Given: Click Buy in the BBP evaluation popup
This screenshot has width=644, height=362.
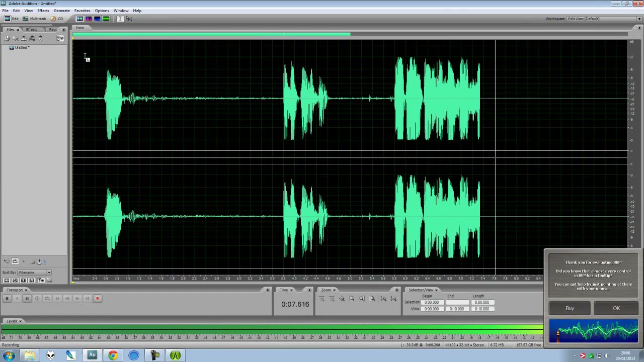Looking at the screenshot, I should [570, 308].
